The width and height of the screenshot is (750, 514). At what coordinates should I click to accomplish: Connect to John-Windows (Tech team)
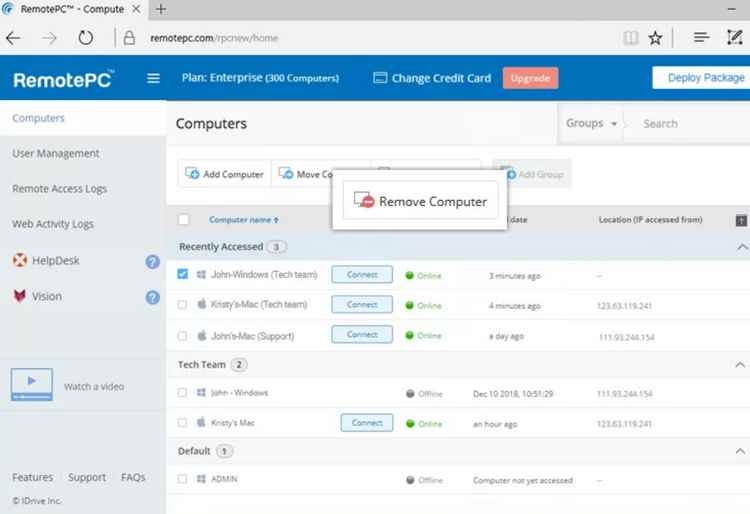[x=362, y=274]
